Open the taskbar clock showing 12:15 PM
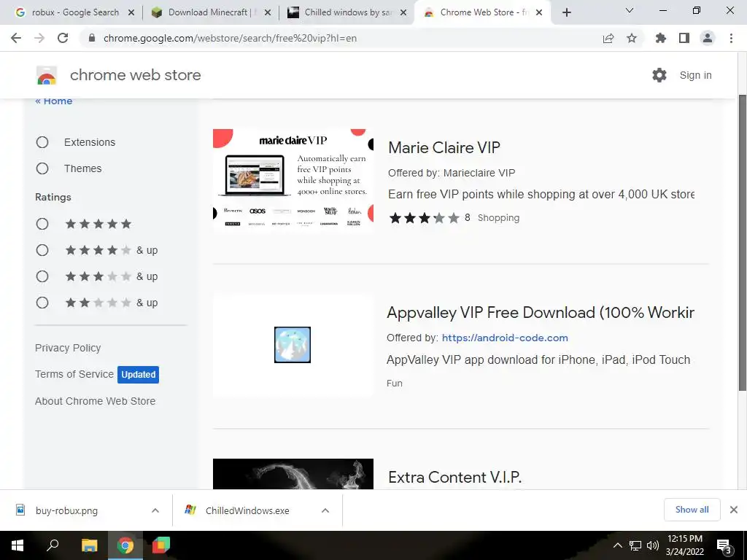This screenshot has height=560, width=747. (x=684, y=545)
